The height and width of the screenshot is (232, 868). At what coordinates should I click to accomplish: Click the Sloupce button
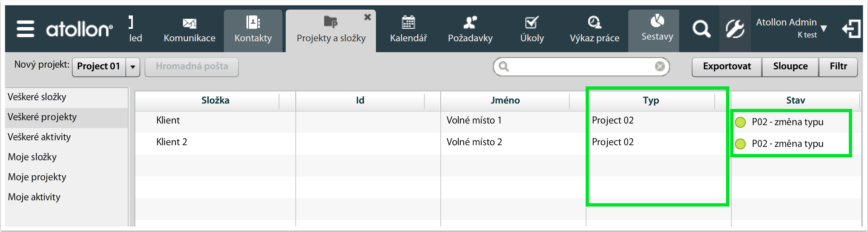tap(790, 67)
